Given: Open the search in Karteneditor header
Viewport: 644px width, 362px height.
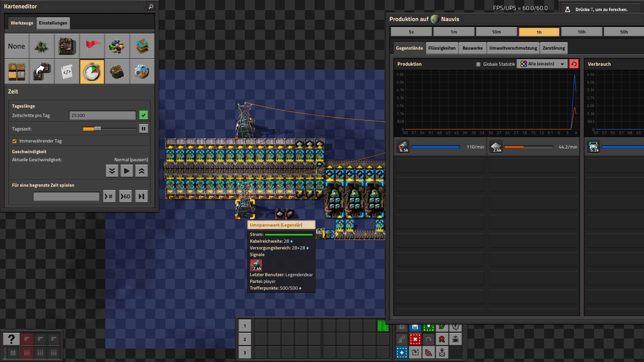Looking at the screenshot, I should pos(151,6).
